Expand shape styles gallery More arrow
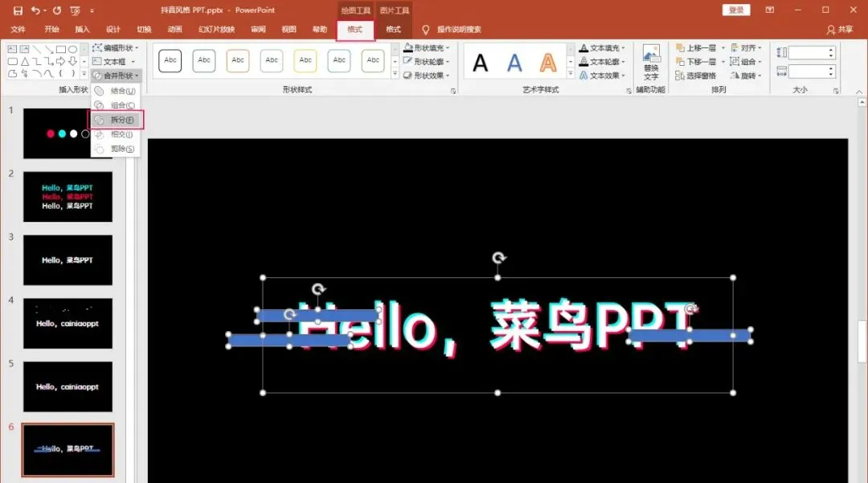Viewport: 868px width, 483px height. 395,74
